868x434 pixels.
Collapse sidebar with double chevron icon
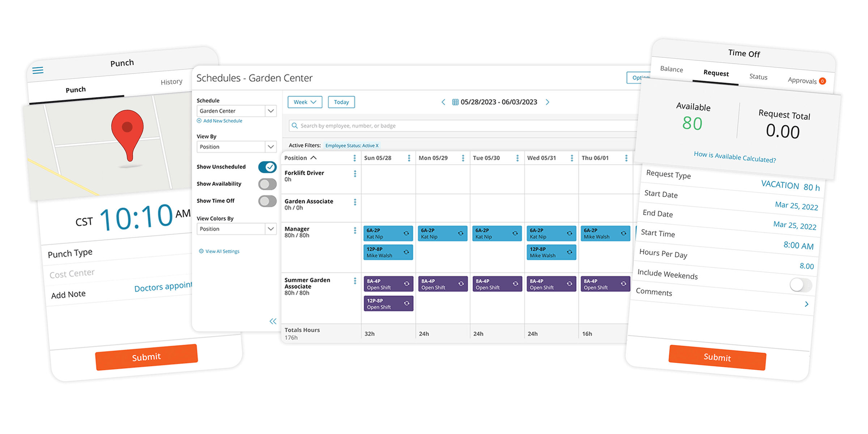[273, 321]
